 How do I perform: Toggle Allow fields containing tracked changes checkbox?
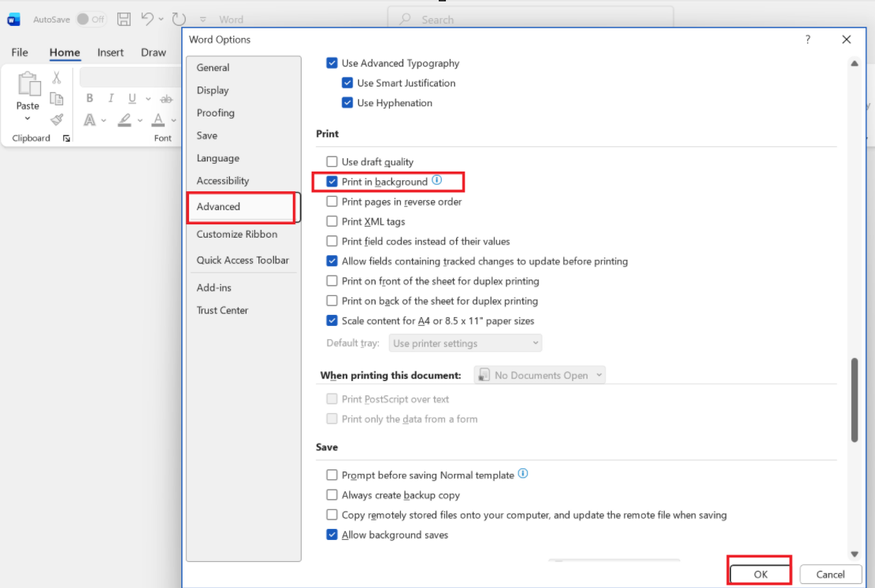point(332,261)
